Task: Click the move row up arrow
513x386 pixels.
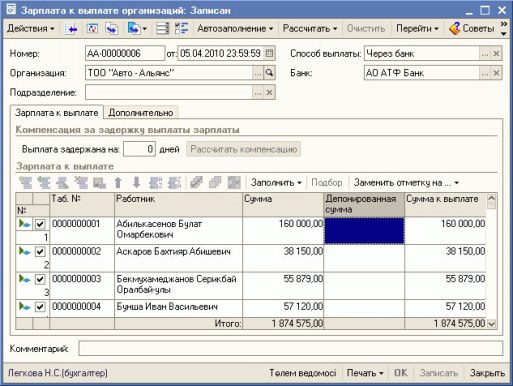Action: (118, 183)
